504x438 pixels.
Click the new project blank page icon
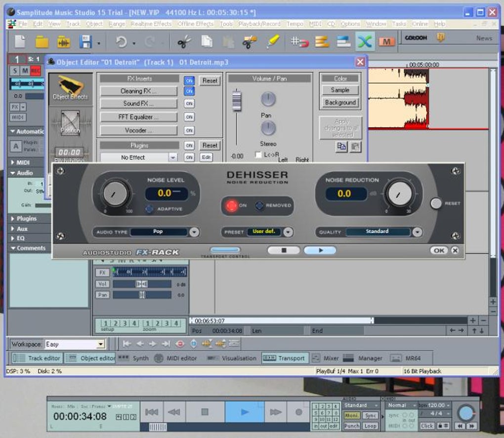click(20, 42)
